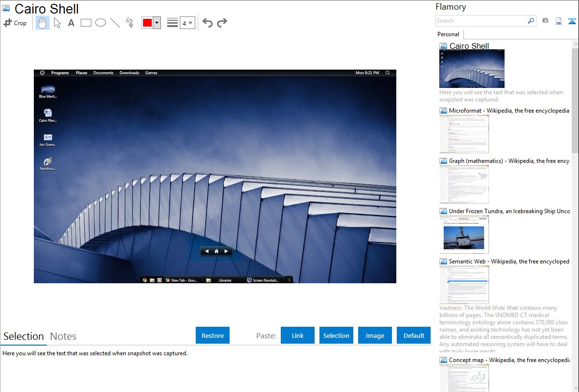Screen dimensions: 579x392
Task: Undo the last edit
Action: point(207,23)
